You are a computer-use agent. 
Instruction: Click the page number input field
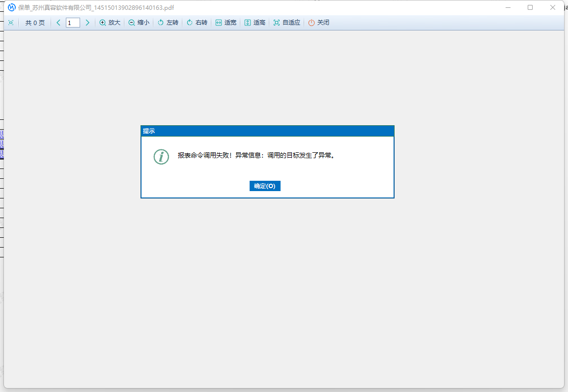click(x=73, y=23)
